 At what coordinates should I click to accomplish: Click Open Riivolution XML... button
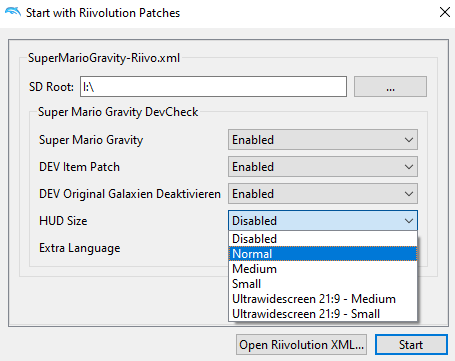[x=301, y=345]
